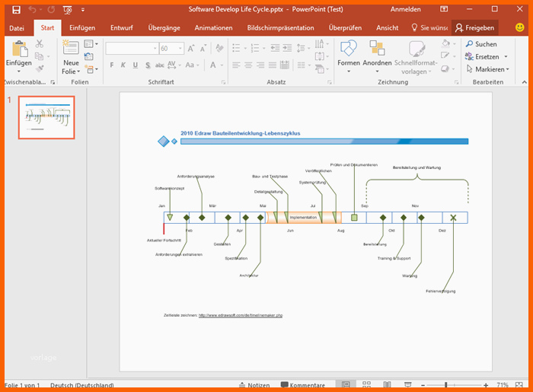
Task: Adjust the zoom slider handle
Action: (x=445, y=385)
